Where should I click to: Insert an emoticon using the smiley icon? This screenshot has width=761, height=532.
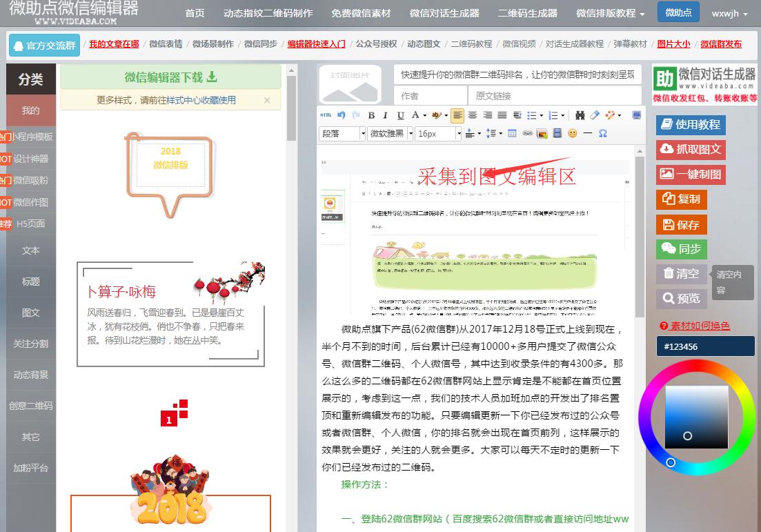point(572,133)
